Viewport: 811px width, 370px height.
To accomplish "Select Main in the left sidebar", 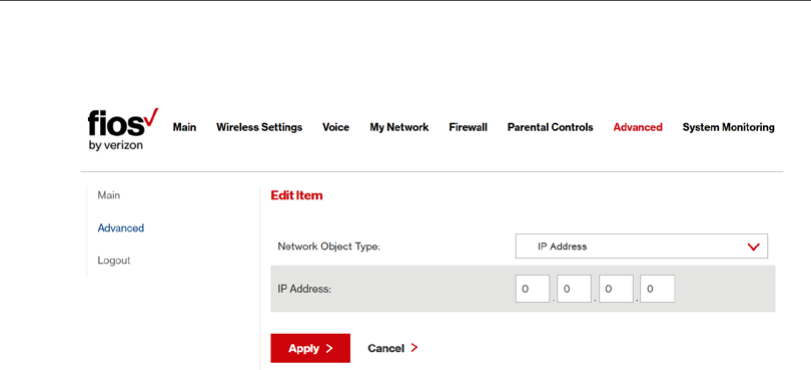I will pyautogui.click(x=109, y=196).
